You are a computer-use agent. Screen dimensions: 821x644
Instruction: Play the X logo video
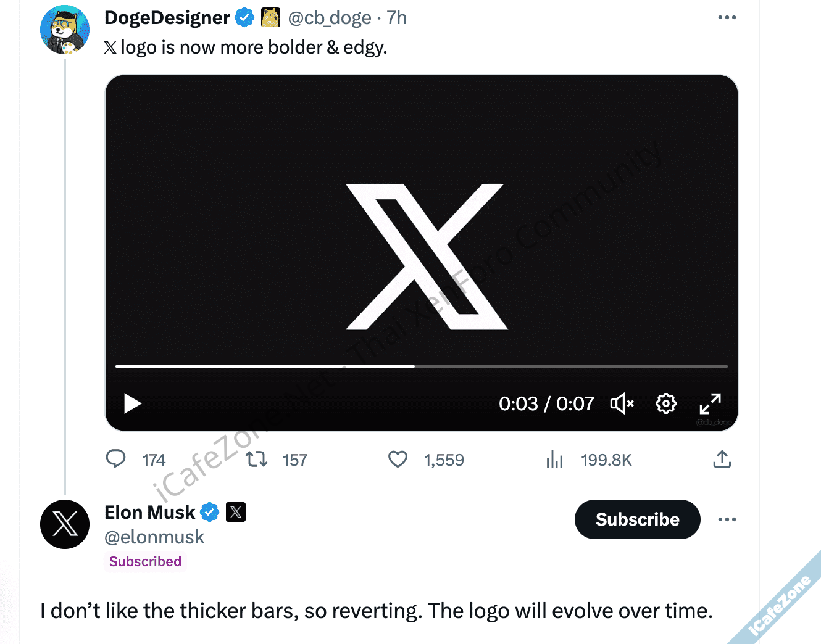pos(133,403)
